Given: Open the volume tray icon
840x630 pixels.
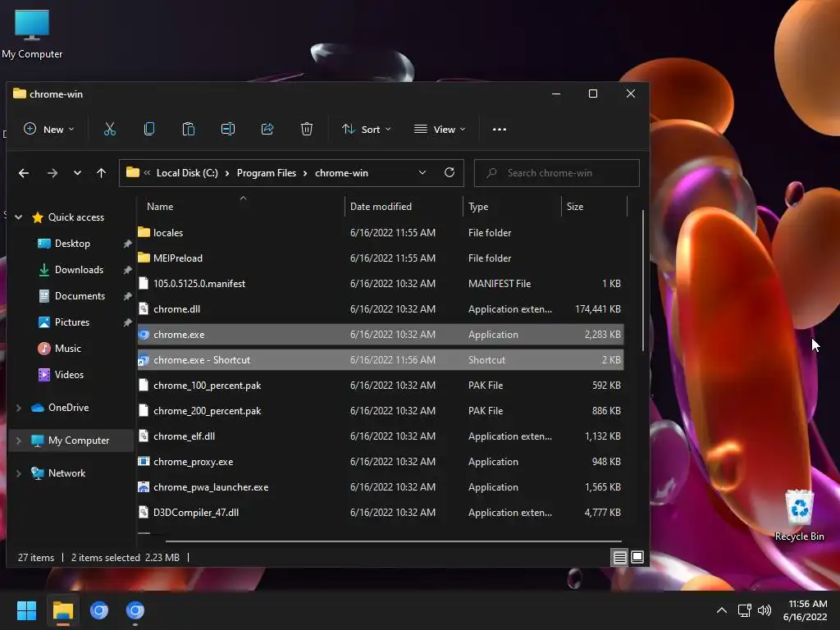Looking at the screenshot, I should point(765,610).
